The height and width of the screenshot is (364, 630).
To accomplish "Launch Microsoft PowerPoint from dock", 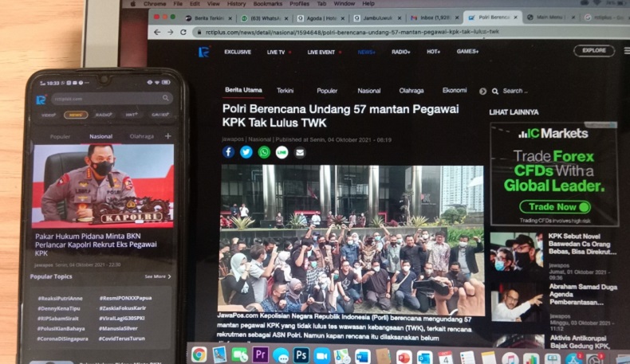I will 404,357.
